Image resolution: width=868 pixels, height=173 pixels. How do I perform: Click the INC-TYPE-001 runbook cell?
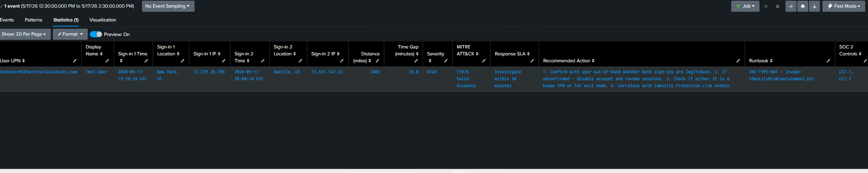coord(781,75)
